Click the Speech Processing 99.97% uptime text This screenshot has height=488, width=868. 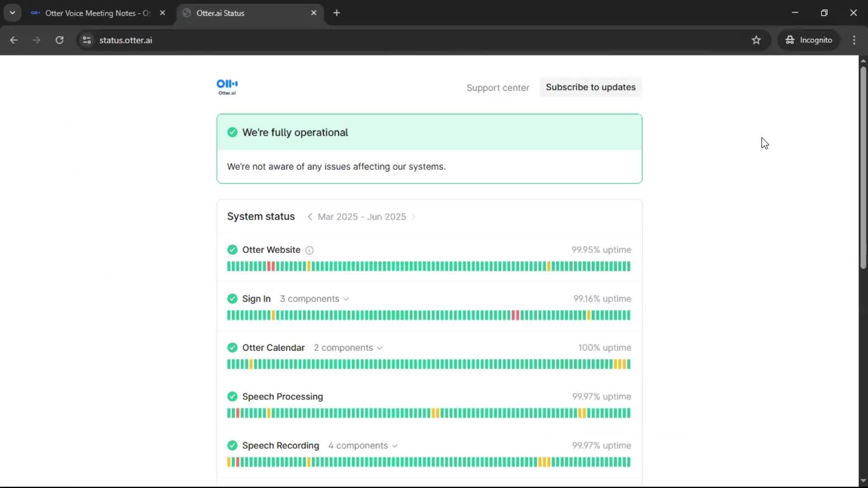point(601,397)
